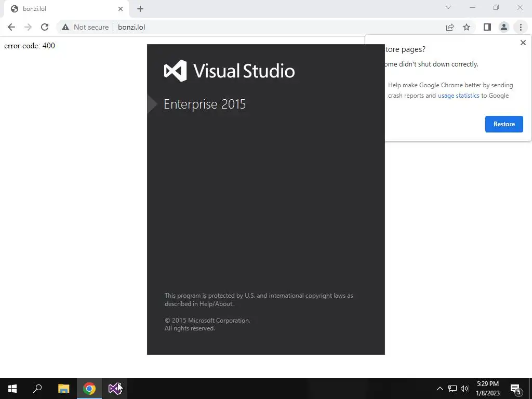532x399 pixels.
Task: Click Chrome's forward navigation arrow
Action: pos(28,27)
